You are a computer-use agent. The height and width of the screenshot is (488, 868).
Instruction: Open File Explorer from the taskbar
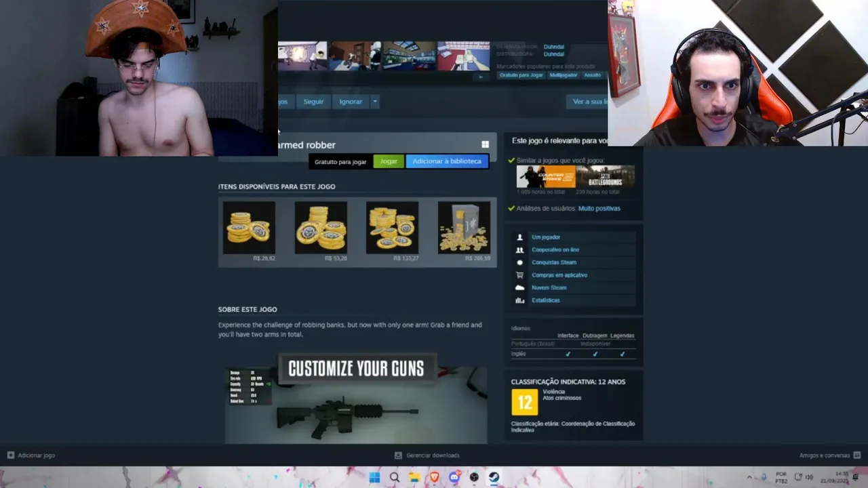click(x=414, y=477)
